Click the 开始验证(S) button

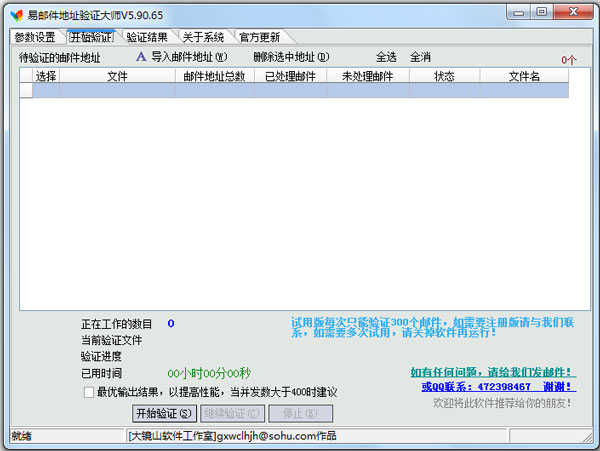click(x=165, y=414)
